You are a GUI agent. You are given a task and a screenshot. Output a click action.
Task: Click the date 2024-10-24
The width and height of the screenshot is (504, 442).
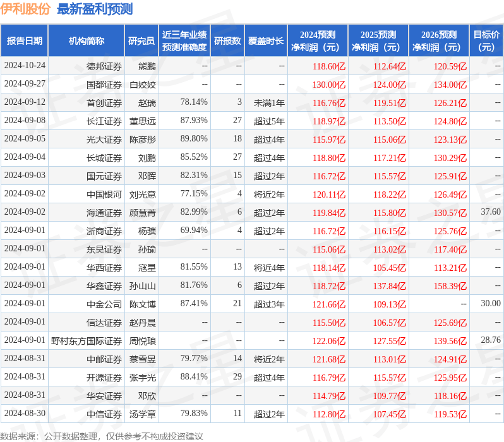(x=25, y=65)
